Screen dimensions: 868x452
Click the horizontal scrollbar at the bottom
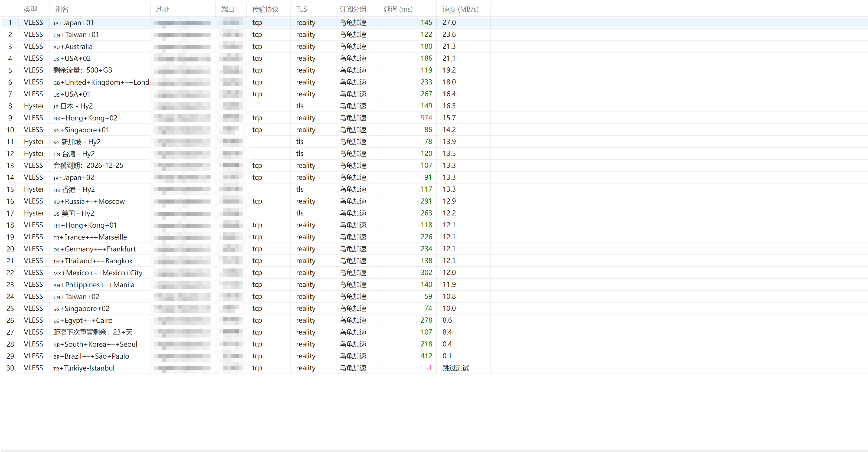(x=434, y=451)
